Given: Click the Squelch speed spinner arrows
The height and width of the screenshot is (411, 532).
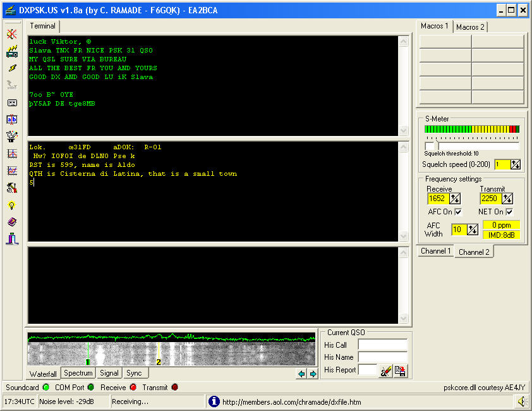Looking at the screenshot, I should [x=516, y=164].
